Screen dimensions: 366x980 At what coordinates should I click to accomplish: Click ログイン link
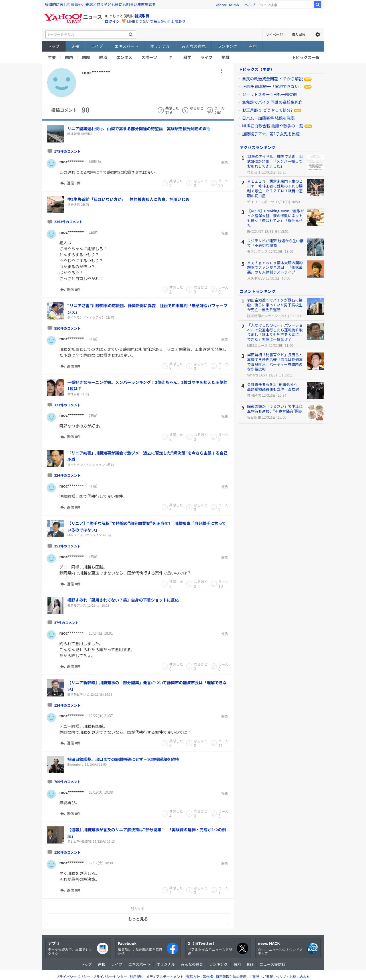[x=112, y=21]
